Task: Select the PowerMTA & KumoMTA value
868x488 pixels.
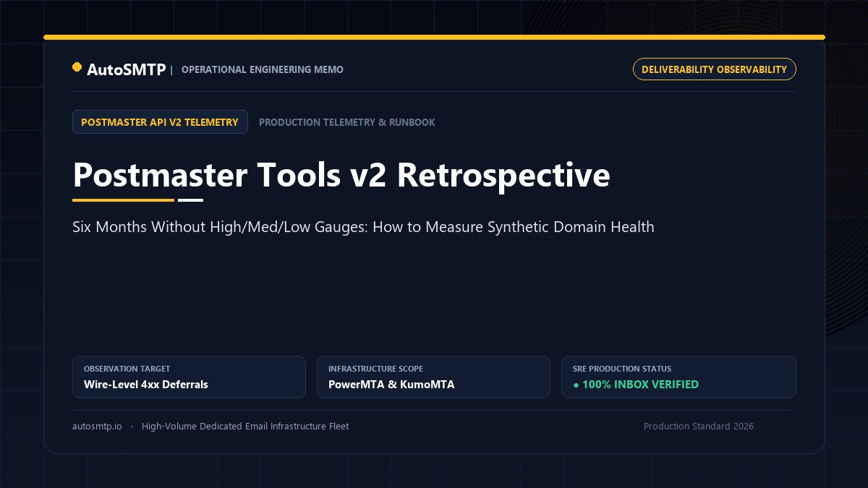Action: click(x=391, y=385)
